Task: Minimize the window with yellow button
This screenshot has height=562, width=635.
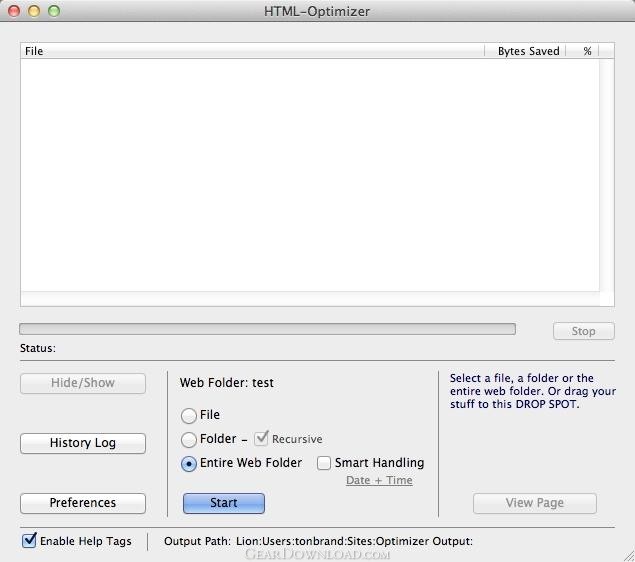Action: point(34,11)
